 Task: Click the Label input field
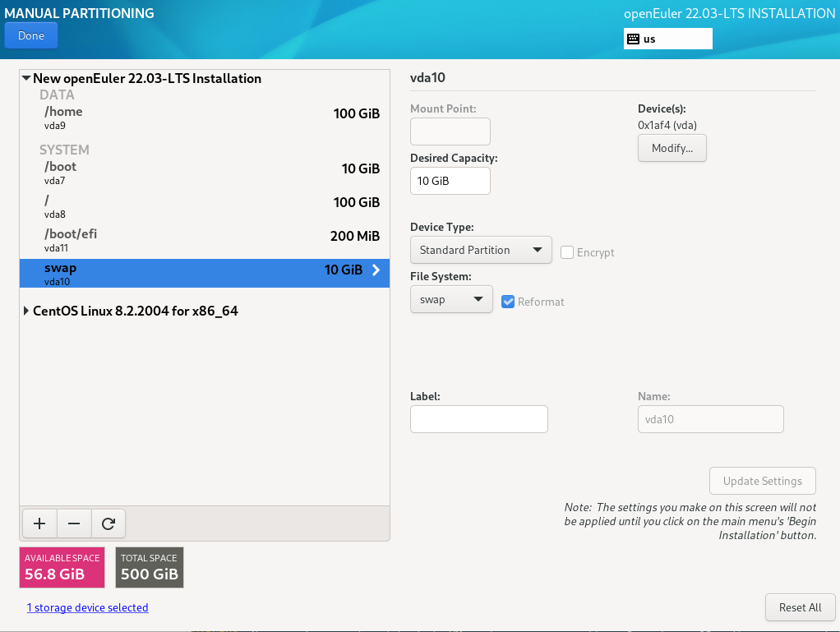[479, 419]
